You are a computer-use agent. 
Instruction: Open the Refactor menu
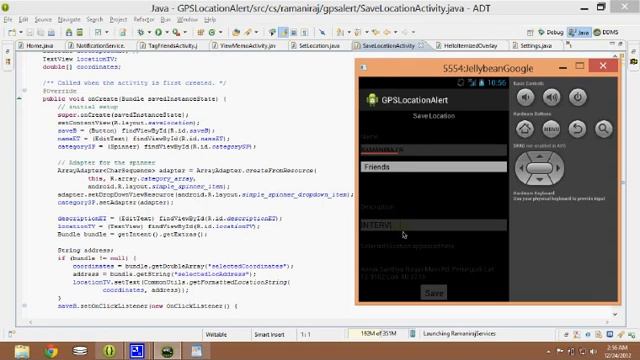(x=144, y=20)
